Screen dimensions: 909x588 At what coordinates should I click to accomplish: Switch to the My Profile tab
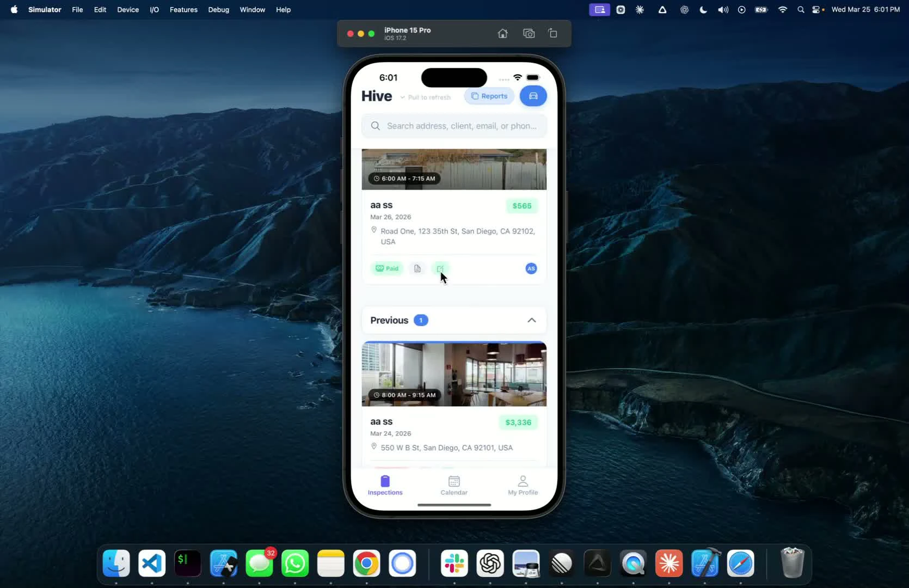[523, 485]
